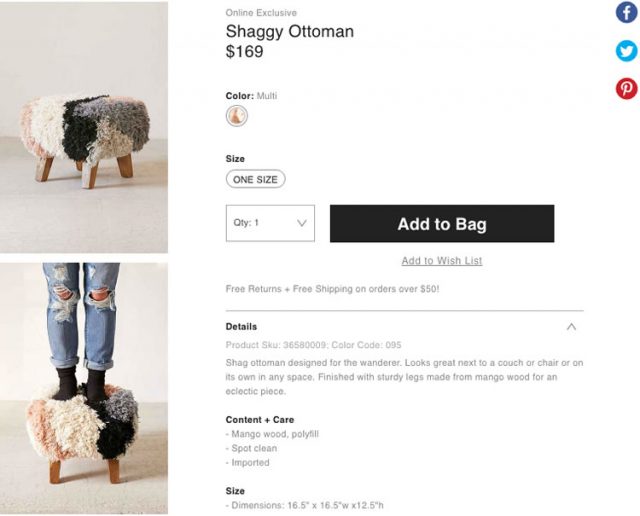Click the Qty dropdown arrow
The image size is (640, 516).
[302, 223]
